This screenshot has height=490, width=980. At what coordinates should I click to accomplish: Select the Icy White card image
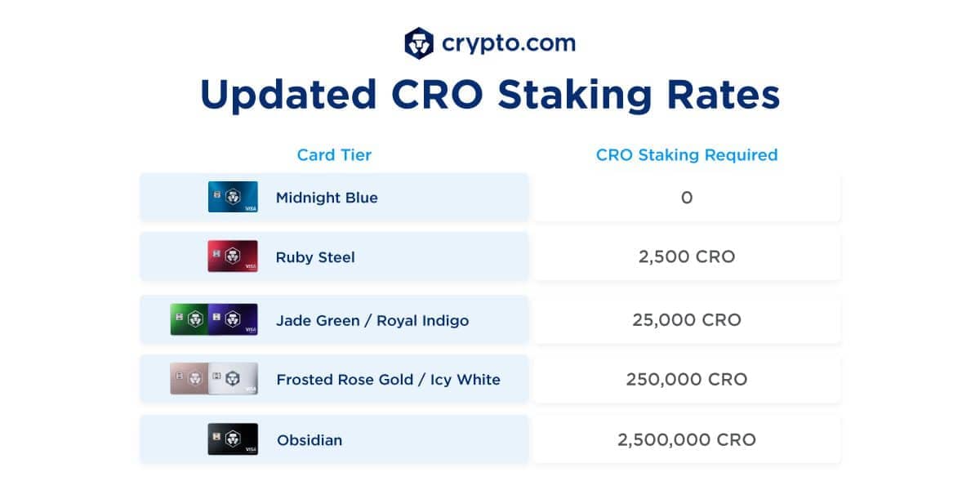(x=233, y=378)
